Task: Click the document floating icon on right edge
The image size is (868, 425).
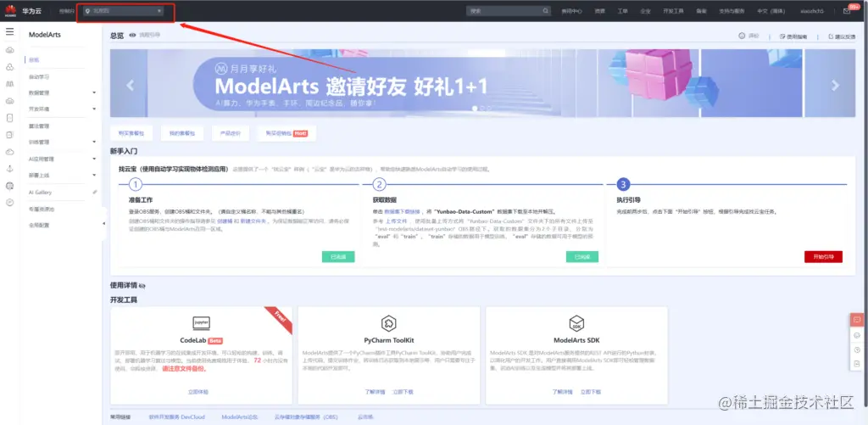Action: pos(857,363)
